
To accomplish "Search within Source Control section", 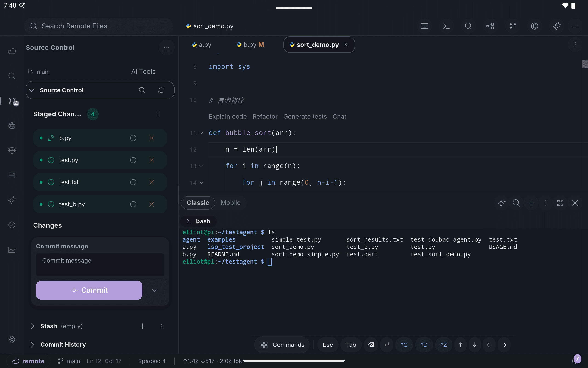I will pyautogui.click(x=142, y=90).
